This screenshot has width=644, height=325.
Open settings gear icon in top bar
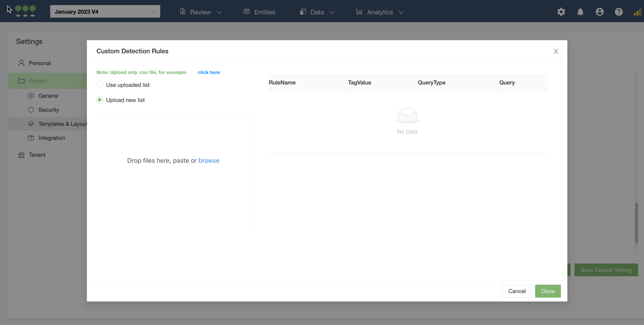pyautogui.click(x=561, y=12)
